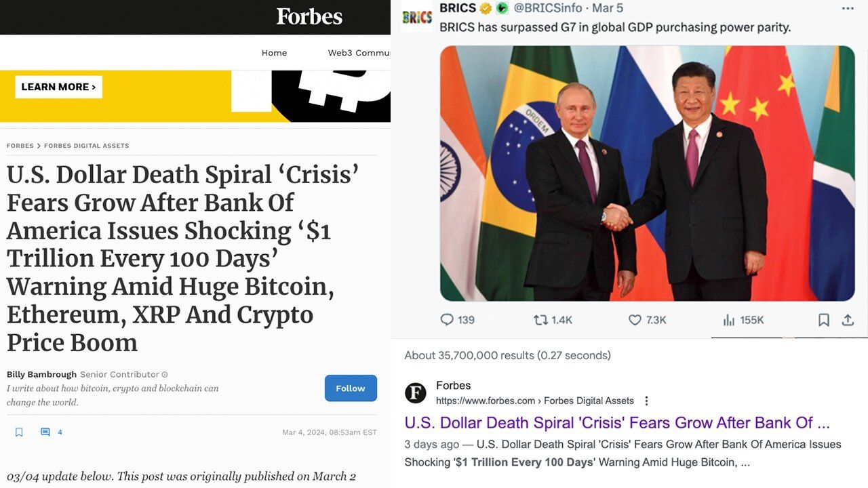
Task: Click the reply icon on the BRICS tweet
Action: [447, 320]
